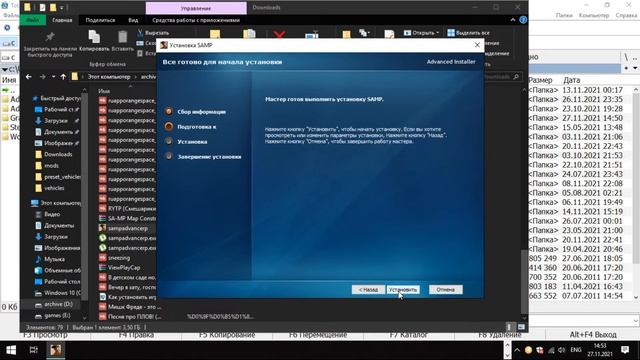
Task: Switch to large icons view in the status bar
Action: coord(521,327)
